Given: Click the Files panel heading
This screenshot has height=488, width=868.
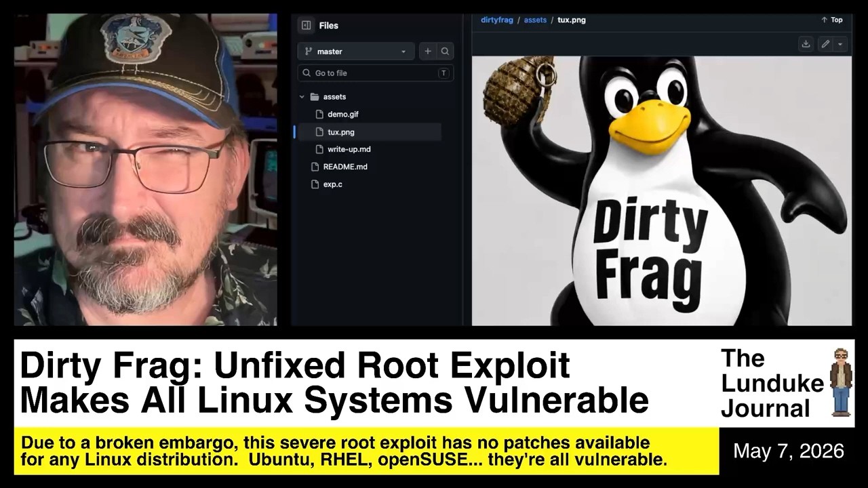Looking at the screenshot, I should click(328, 25).
